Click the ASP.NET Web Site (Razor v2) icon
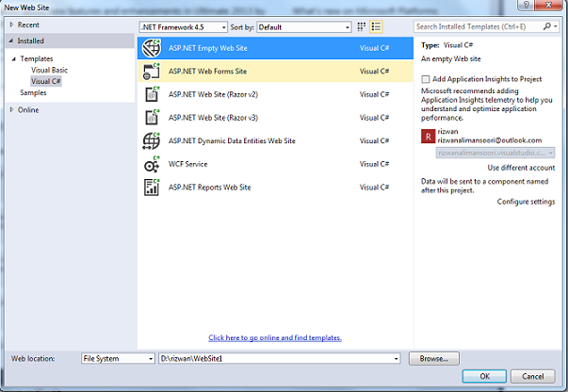The image size is (568, 392). [x=153, y=94]
